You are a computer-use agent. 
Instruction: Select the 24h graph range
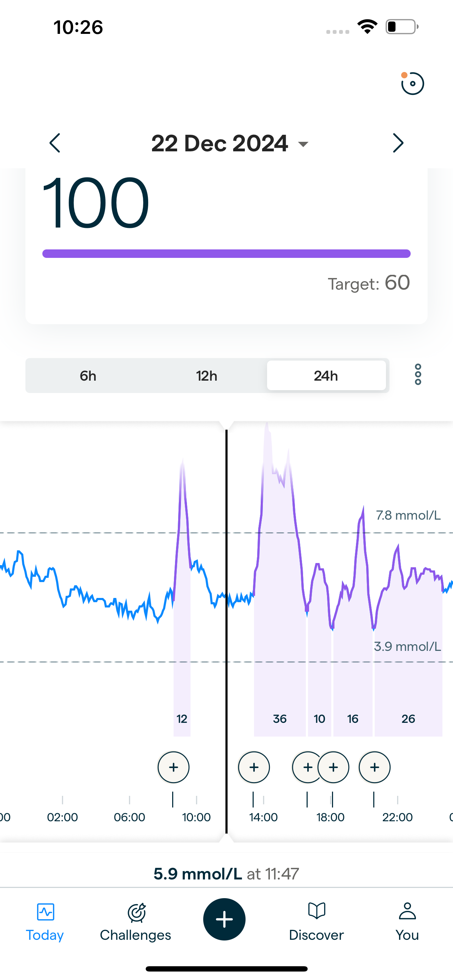pyautogui.click(x=326, y=376)
